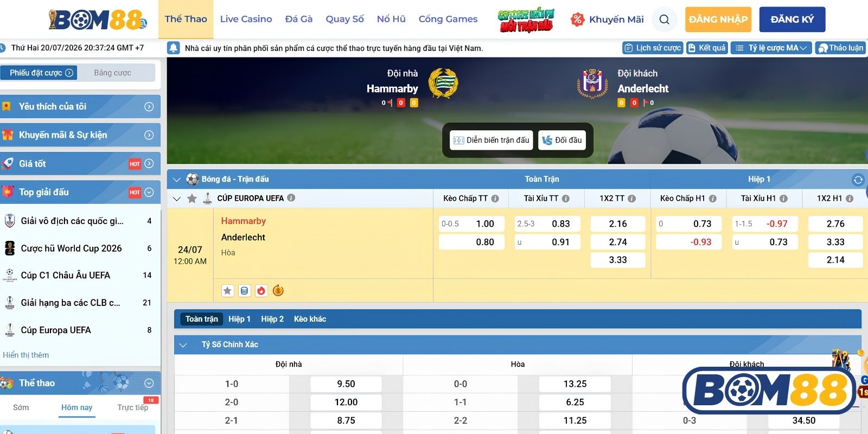Select the Toàn trận market tab
Screen dimensions: 868x434
tap(202, 319)
